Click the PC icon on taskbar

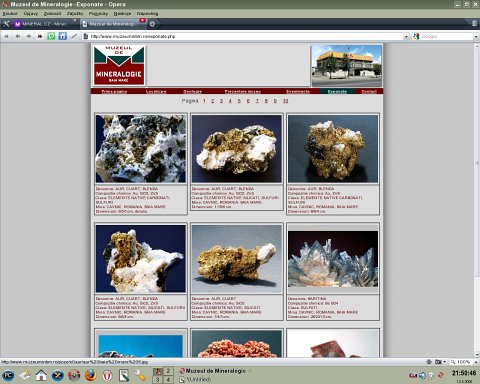8,376
